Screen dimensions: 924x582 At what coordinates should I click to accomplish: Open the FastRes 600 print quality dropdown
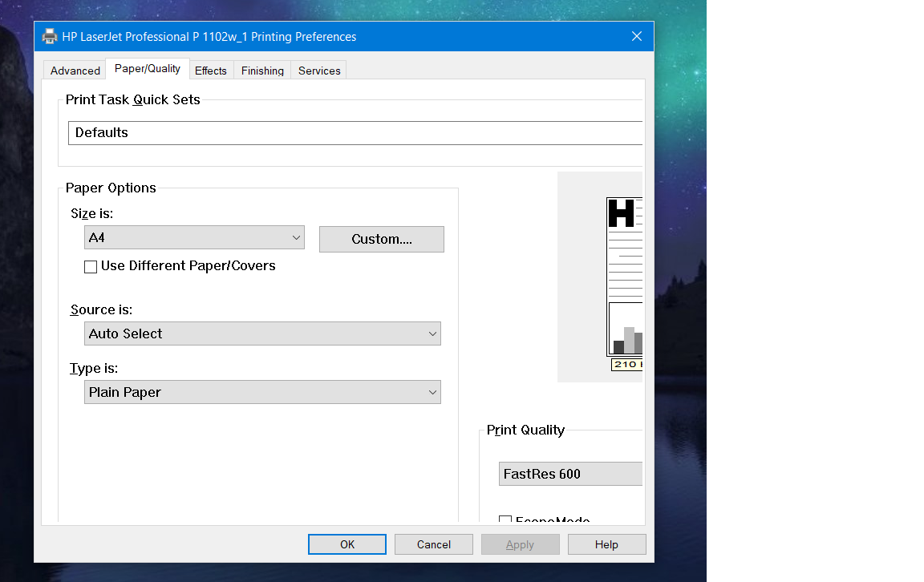570,475
